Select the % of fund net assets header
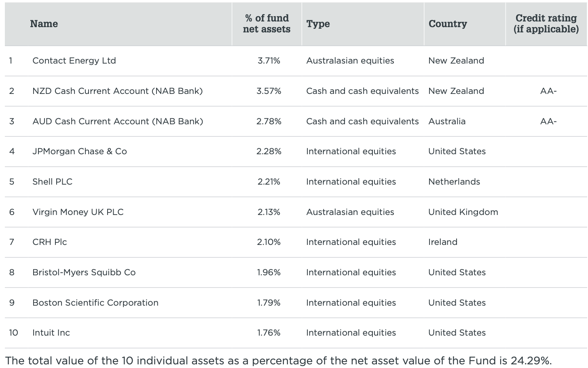This screenshot has height=368, width=588. tap(267, 24)
